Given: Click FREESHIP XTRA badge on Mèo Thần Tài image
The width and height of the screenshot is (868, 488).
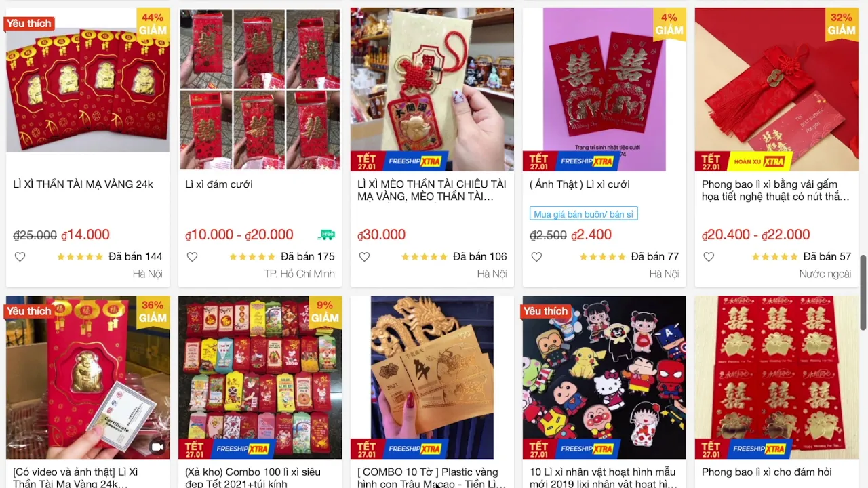Looking at the screenshot, I should pos(415,161).
